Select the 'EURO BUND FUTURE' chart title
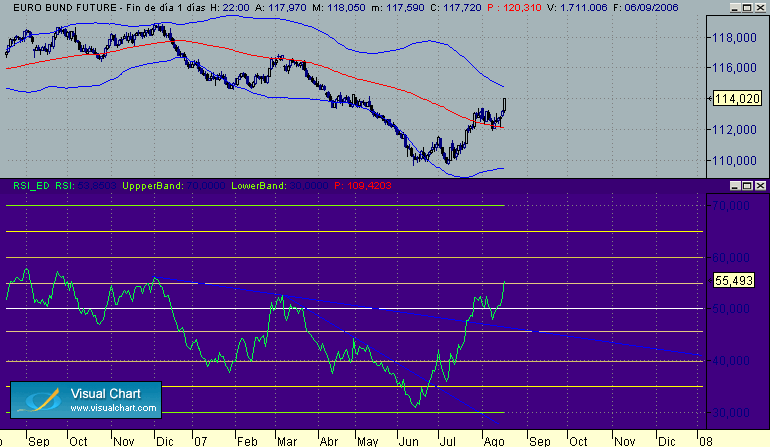 click(x=65, y=8)
